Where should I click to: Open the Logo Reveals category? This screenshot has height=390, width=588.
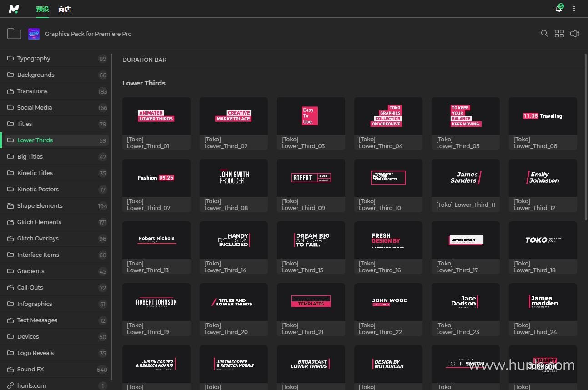[55, 353]
